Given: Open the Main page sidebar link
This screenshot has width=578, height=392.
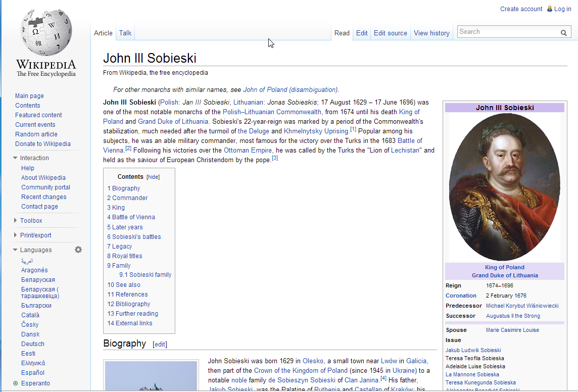Looking at the screenshot, I should (x=29, y=96).
